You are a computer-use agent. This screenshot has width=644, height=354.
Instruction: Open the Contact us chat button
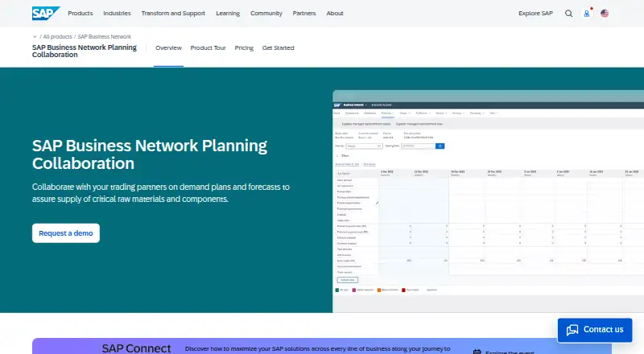(x=595, y=330)
